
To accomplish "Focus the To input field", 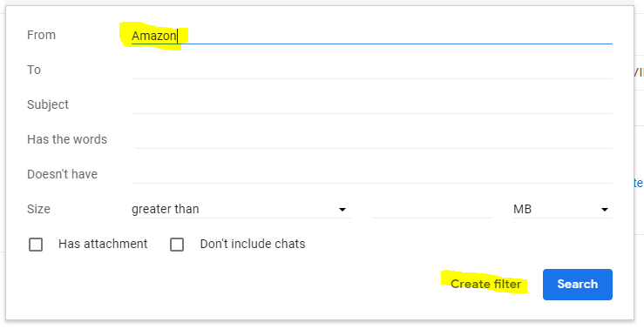I will pyautogui.click(x=372, y=70).
